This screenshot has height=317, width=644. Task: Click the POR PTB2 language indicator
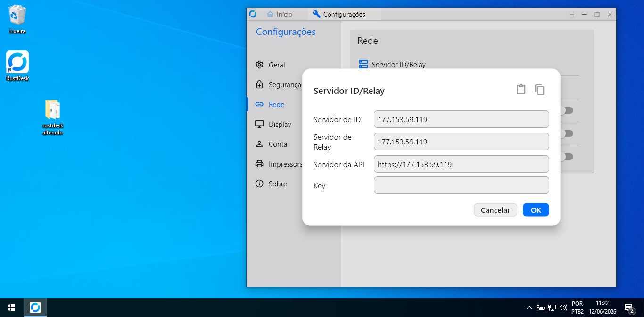pos(578,308)
